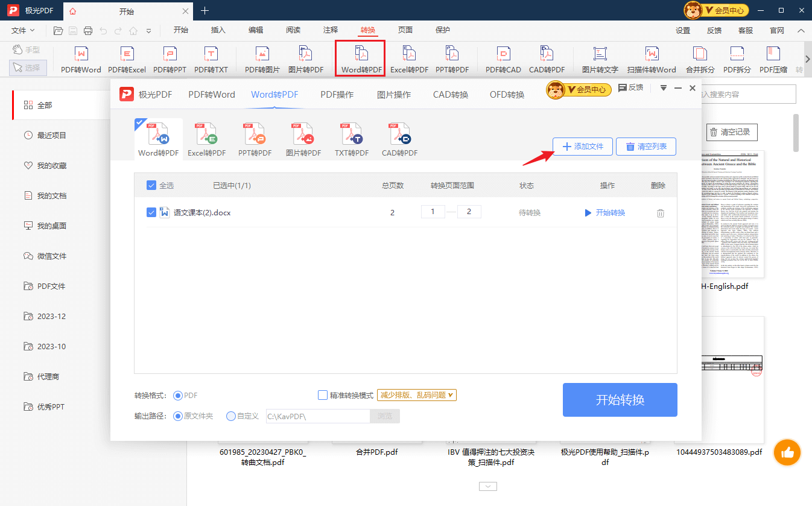Open 会员中心 in the main title bar
The height and width of the screenshot is (506, 812).
pos(716,10)
